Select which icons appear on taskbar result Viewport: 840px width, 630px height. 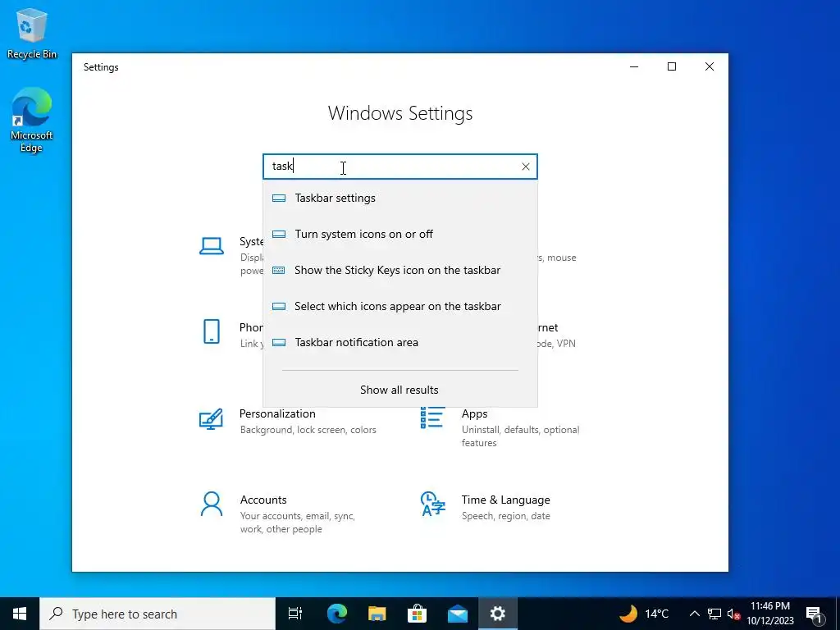tap(399, 306)
